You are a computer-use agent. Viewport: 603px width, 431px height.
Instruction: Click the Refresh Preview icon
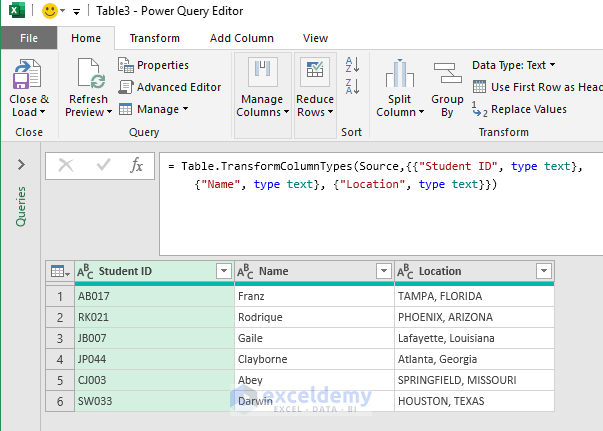pos(88,77)
